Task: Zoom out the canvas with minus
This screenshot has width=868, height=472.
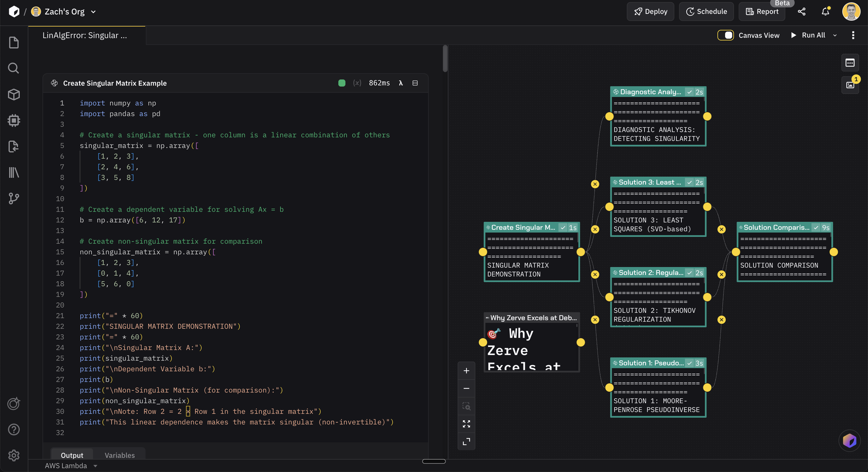Action: [466, 388]
